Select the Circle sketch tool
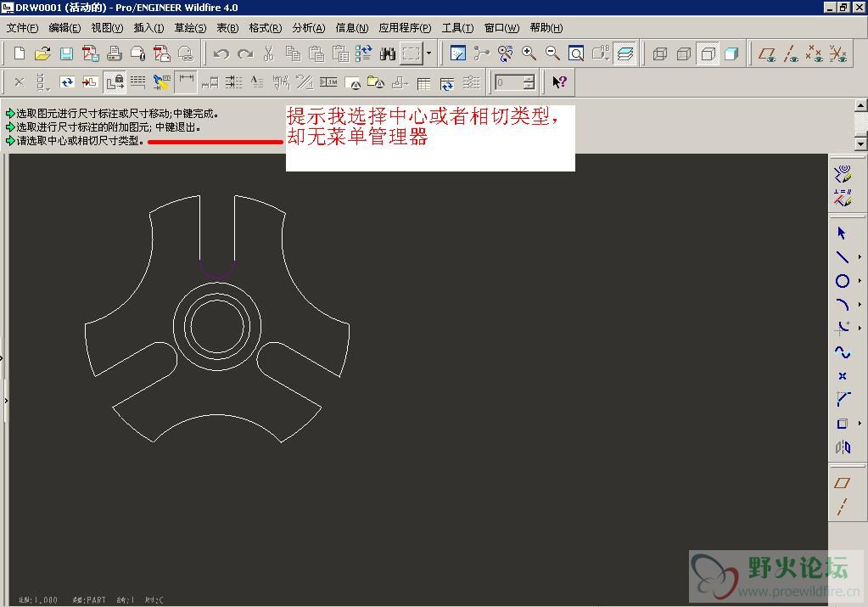 [x=842, y=281]
